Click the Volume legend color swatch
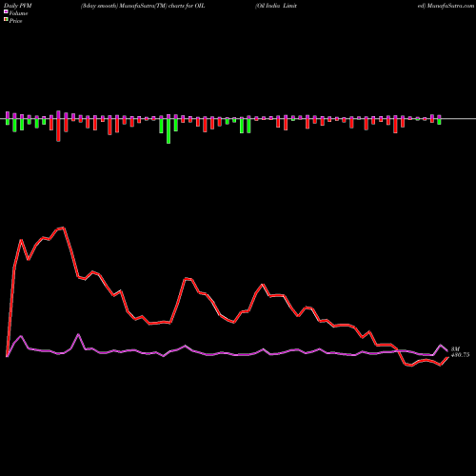This screenshot has height=476, width=476. coord(6,11)
